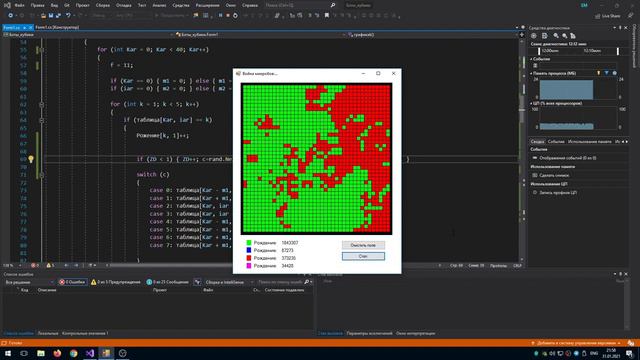Open the member navigation dropdown 'график'
The width and height of the screenshot is (640, 360).
(x=432, y=35)
